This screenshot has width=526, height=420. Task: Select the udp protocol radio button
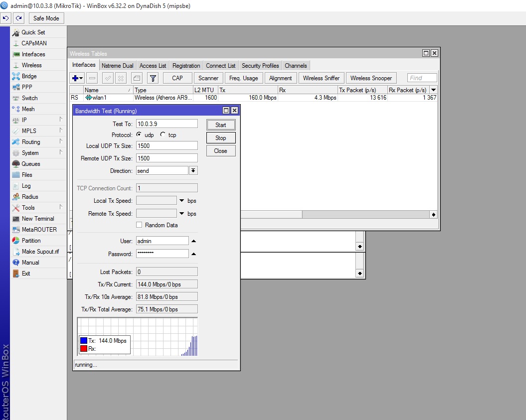pyautogui.click(x=139, y=135)
